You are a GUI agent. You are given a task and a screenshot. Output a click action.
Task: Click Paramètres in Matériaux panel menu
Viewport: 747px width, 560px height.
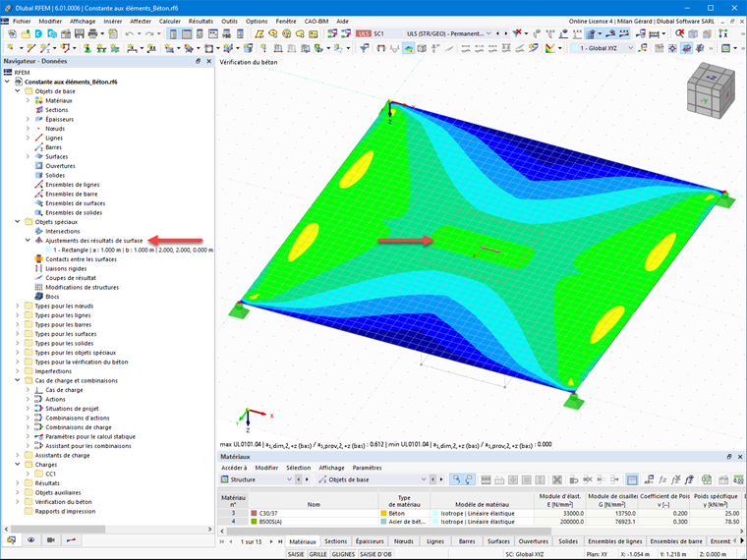[x=367, y=468]
